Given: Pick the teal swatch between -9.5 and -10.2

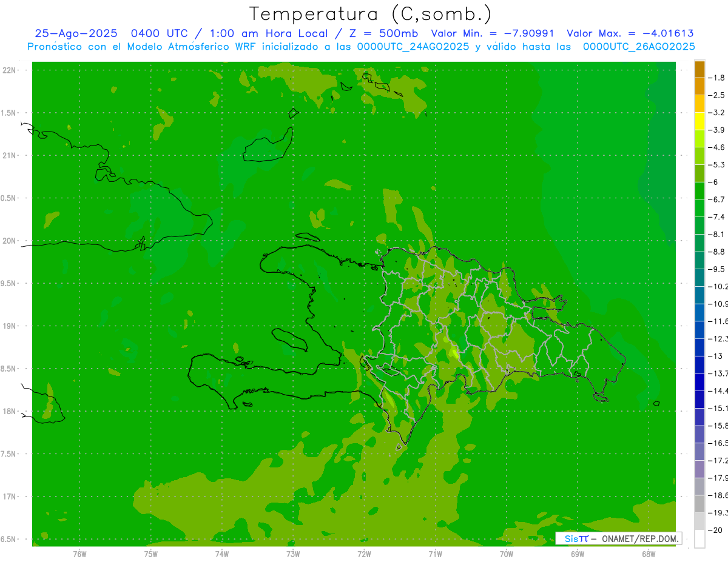Looking at the screenshot, I should tap(699, 278).
